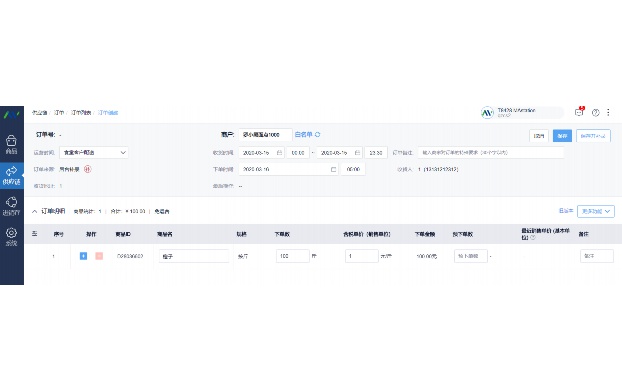The height and width of the screenshot is (391, 622).
Task: Click the 下单数 column header
Action: (x=282, y=234)
